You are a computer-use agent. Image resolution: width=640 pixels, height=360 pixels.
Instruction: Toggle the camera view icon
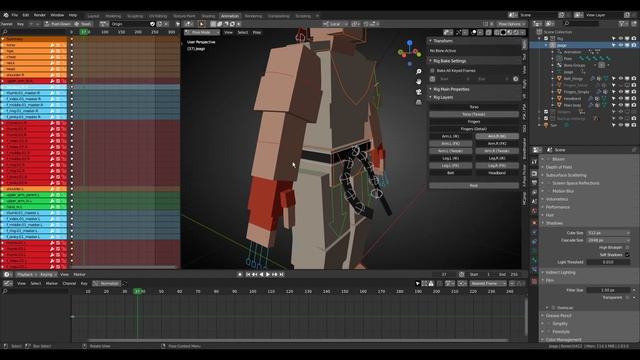[419, 92]
